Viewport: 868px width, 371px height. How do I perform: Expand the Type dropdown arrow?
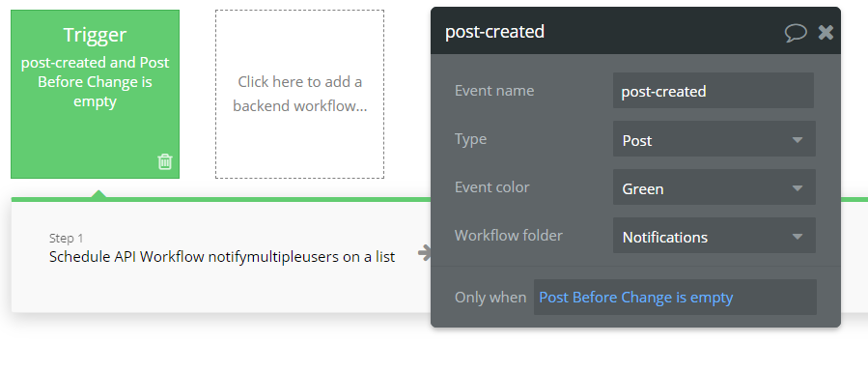click(798, 140)
